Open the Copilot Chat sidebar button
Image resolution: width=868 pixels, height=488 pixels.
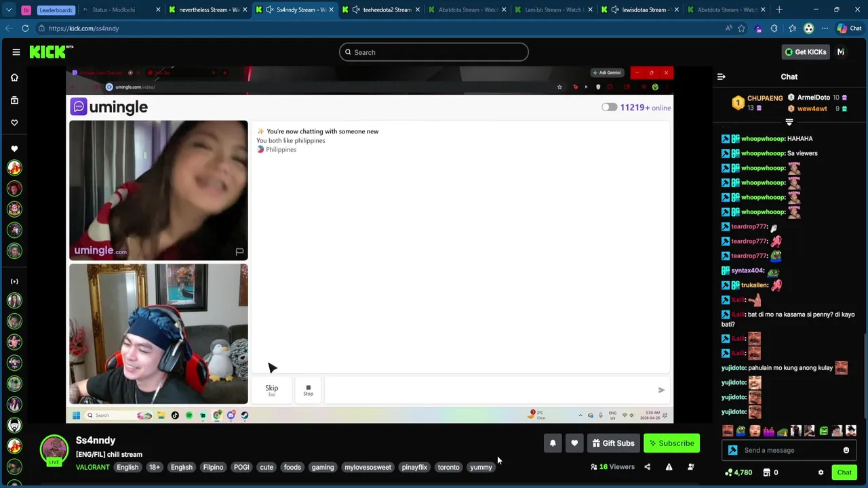(x=849, y=28)
